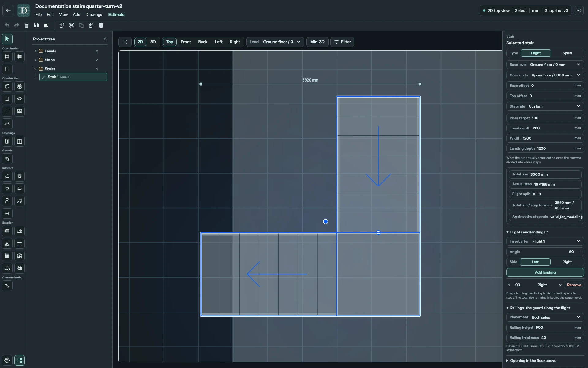This screenshot has height=368, width=588.
Task: Switch viewport to 2D mode
Action: point(140,42)
